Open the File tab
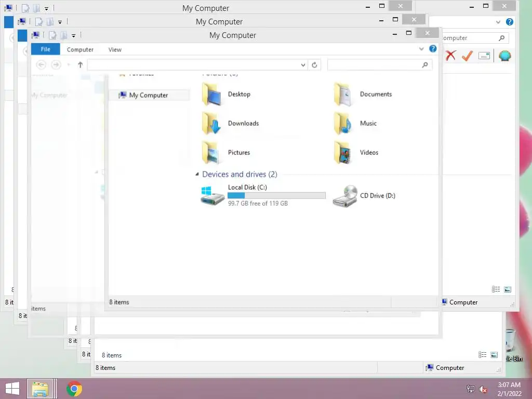 click(x=46, y=49)
